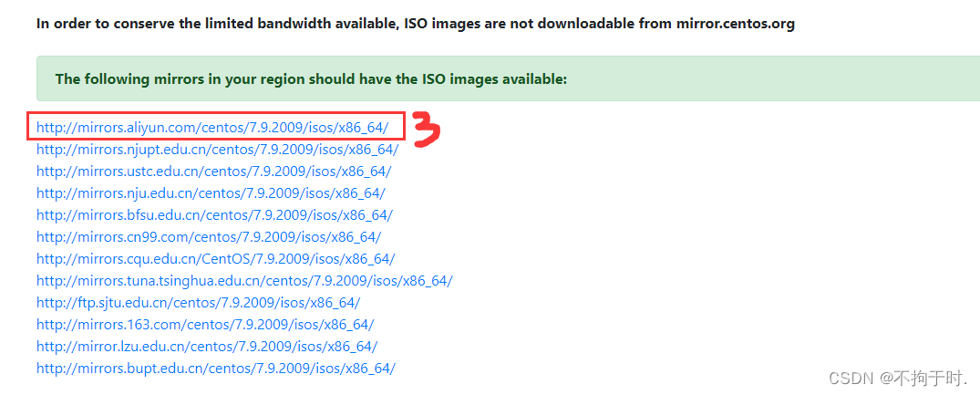Viewport: 980px width, 395px height.
Task: Click the green mirrors-in-your-region notice box
Action: 508,78
